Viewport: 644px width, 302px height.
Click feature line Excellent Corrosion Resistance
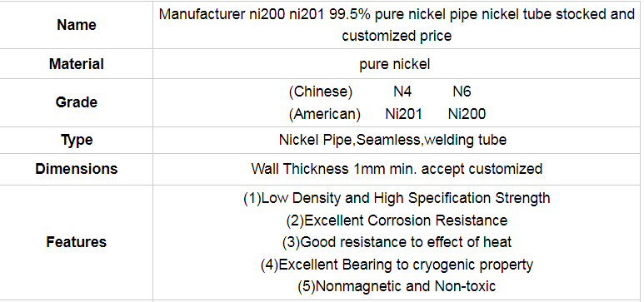[x=397, y=220]
